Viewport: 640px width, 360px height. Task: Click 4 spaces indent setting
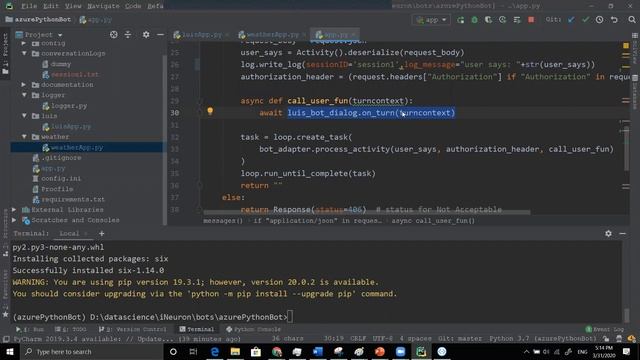416,339
